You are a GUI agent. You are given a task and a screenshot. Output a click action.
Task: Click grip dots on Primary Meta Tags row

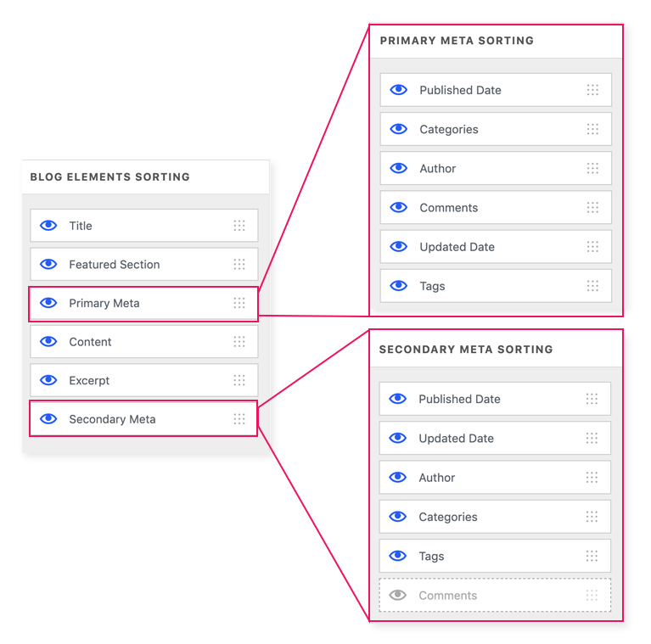pyautogui.click(x=592, y=285)
